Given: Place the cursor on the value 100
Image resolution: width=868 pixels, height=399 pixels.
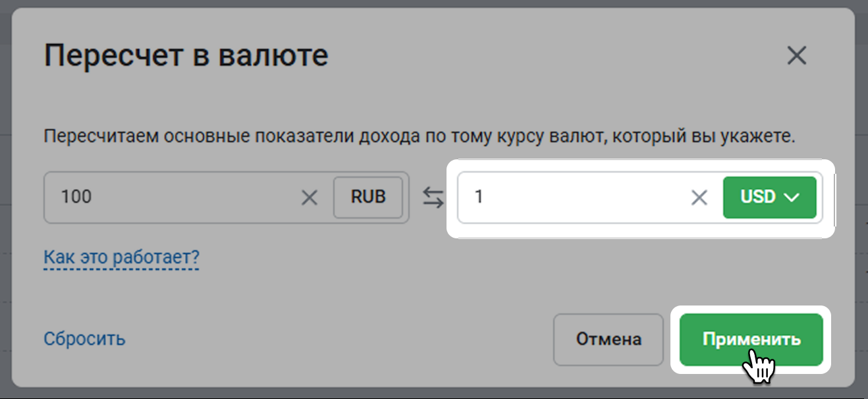Looking at the screenshot, I should pos(76,198).
